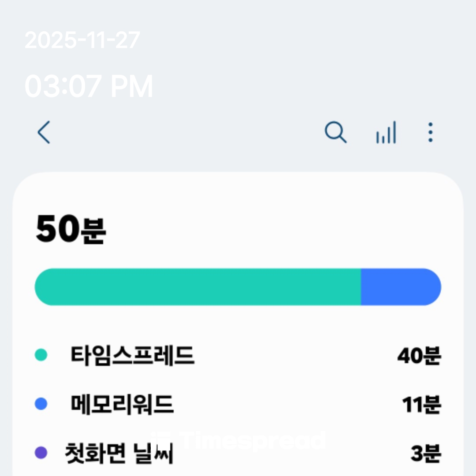This screenshot has height=476, width=476.
Task: Open search with the magnifier icon
Action: pos(335,132)
